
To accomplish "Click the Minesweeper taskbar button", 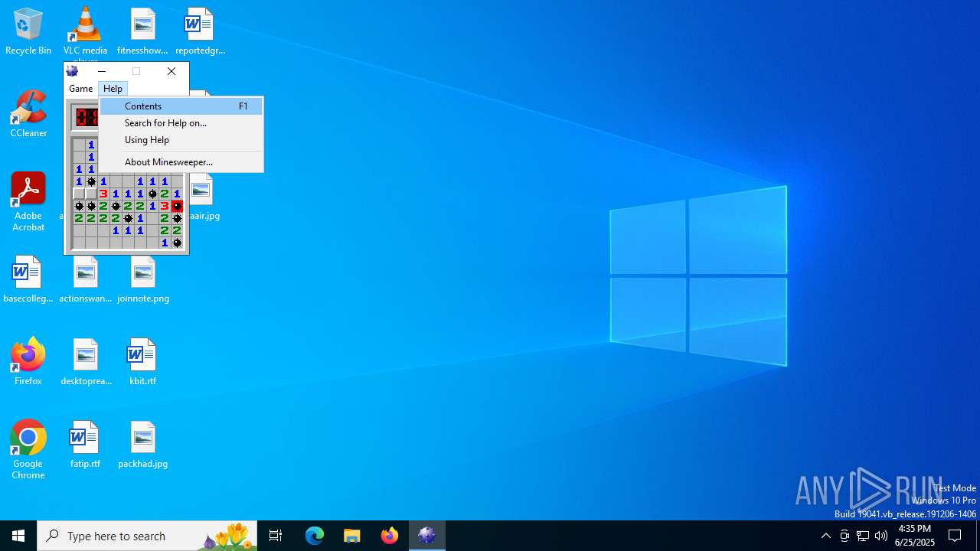I will 427,536.
